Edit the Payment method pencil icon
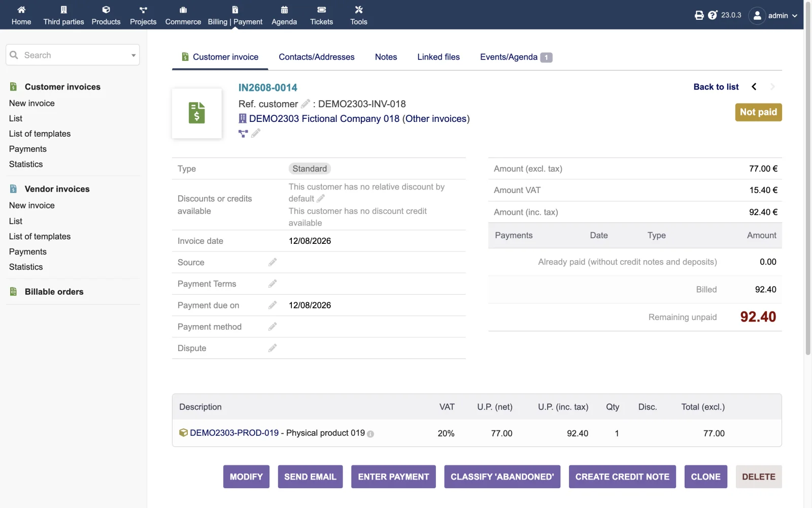Screen dimensions: 812x508 click(x=273, y=327)
